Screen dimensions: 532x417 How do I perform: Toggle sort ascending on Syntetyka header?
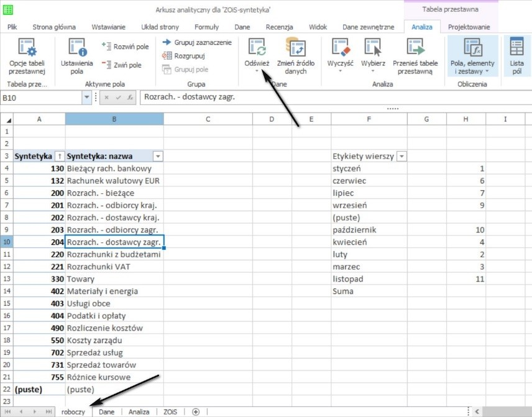click(60, 156)
